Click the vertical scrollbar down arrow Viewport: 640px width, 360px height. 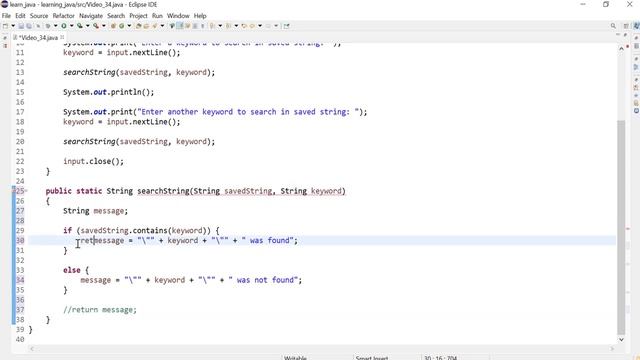[621, 339]
